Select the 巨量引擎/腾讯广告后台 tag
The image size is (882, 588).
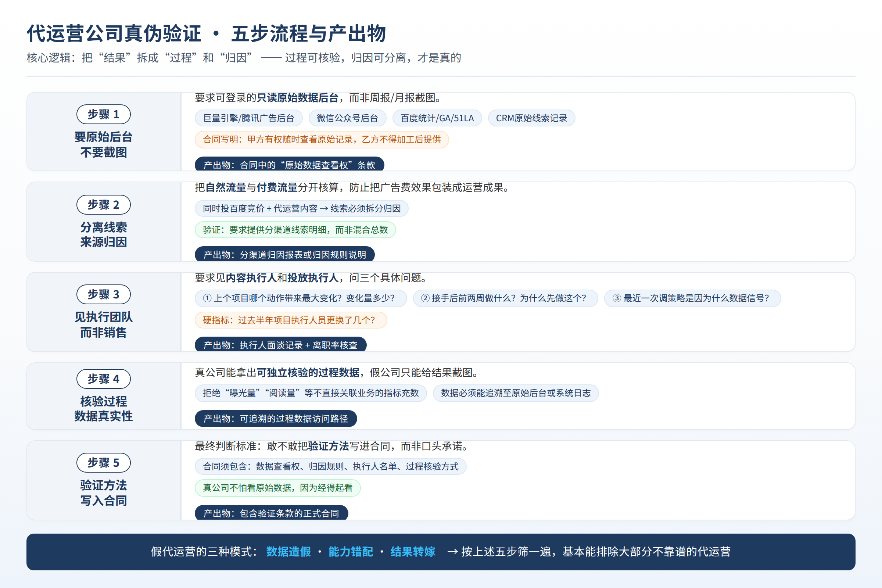coord(249,118)
